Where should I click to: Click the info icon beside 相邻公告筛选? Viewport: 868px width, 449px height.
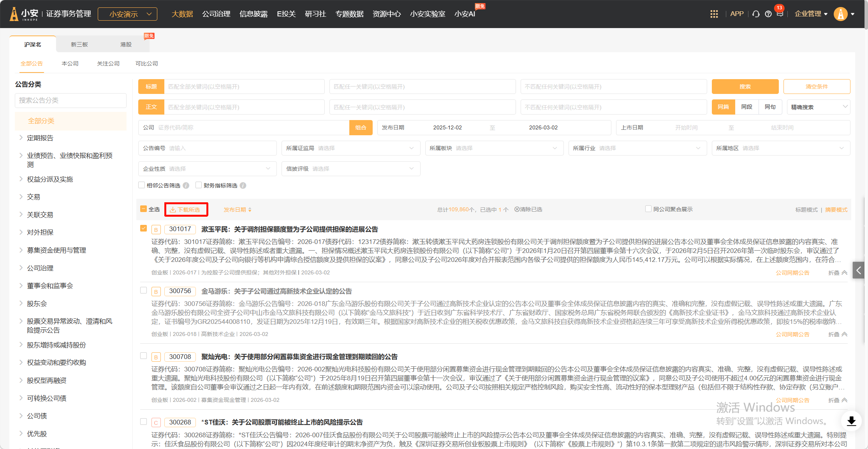click(x=186, y=186)
